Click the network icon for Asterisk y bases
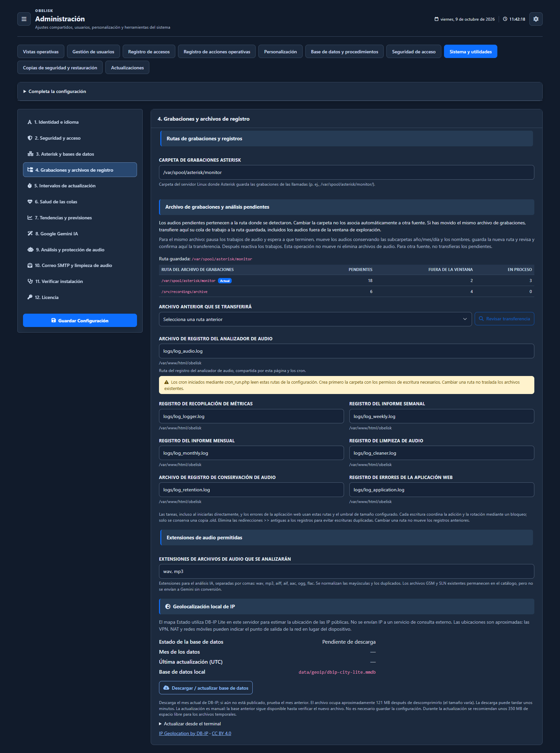The width and height of the screenshot is (560, 753). 31,154
